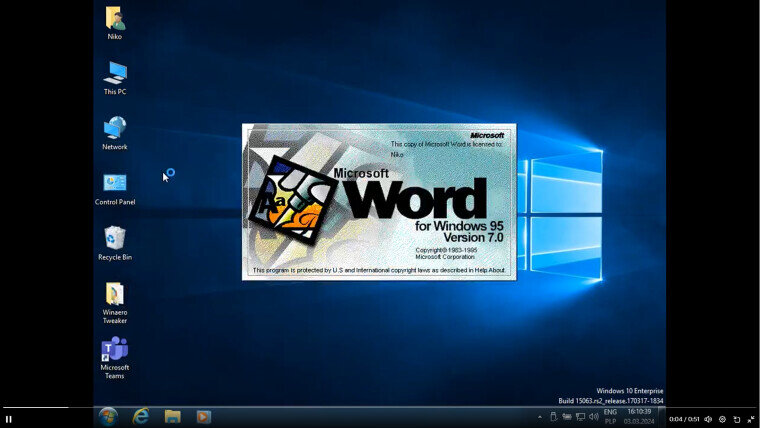Launch Microsoft Teams desktop shortcut
This screenshot has height=428, width=760.
[x=115, y=358]
